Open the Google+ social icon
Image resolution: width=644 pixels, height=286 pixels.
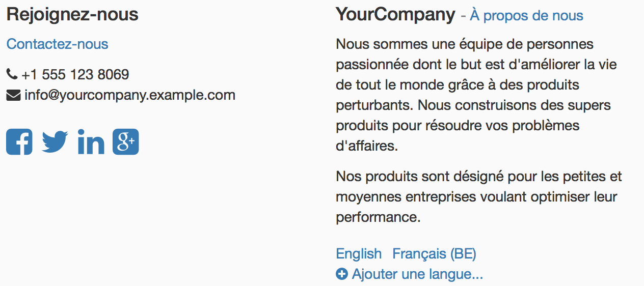click(x=125, y=142)
